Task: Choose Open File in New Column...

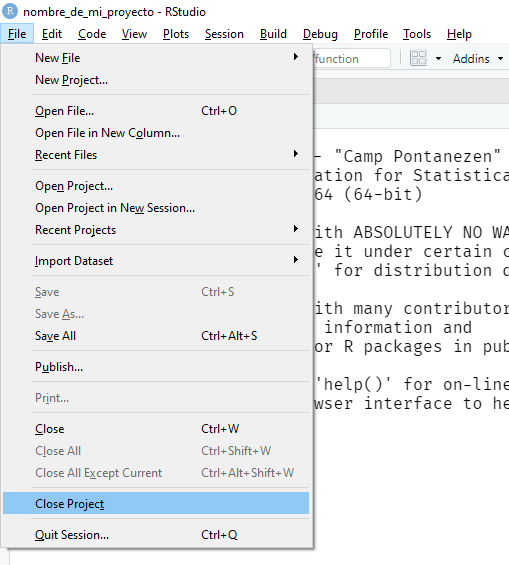Action: (x=156, y=133)
